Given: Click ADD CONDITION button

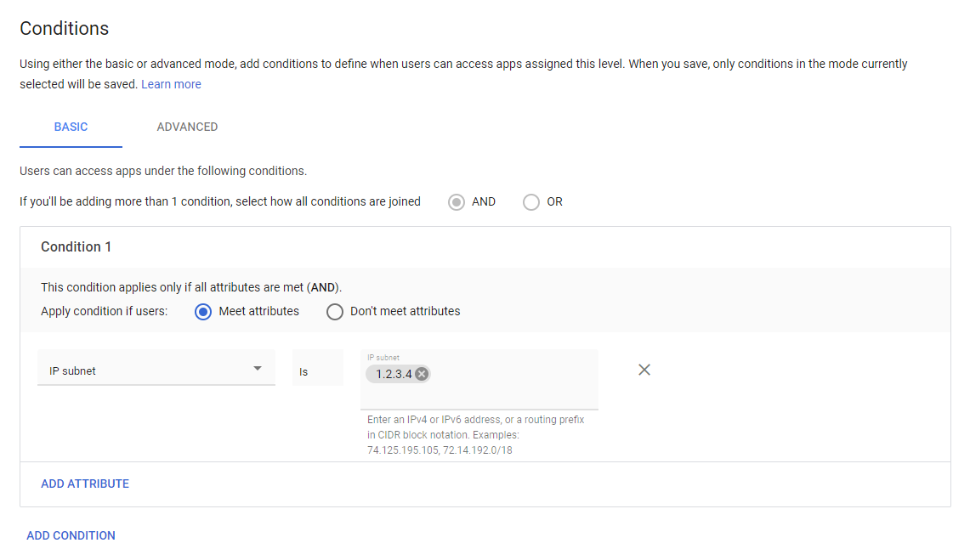Looking at the screenshot, I should pyautogui.click(x=71, y=535).
